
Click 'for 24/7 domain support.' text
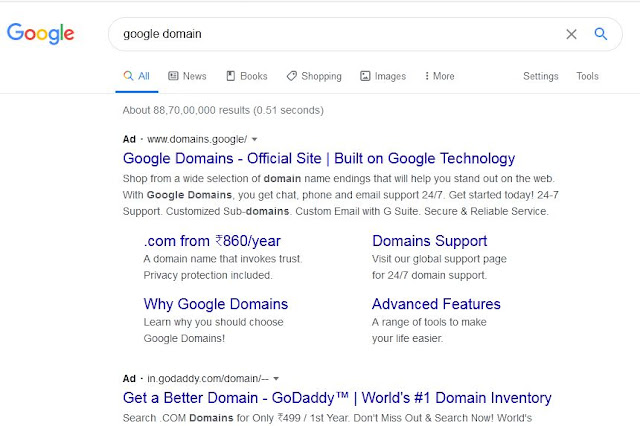429,275
